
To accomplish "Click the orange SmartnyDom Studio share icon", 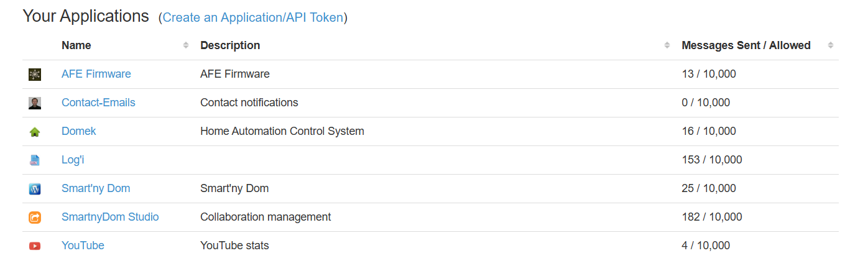I will [x=35, y=218].
